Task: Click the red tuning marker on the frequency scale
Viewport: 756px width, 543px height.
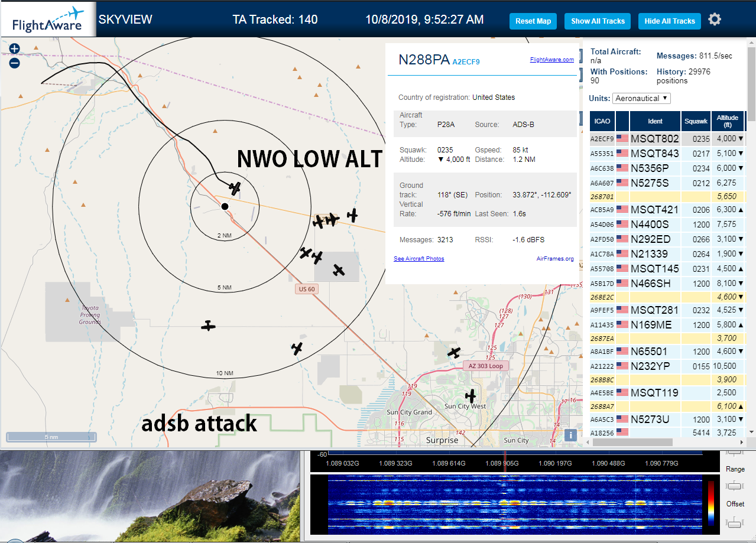Action: click(504, 461)
